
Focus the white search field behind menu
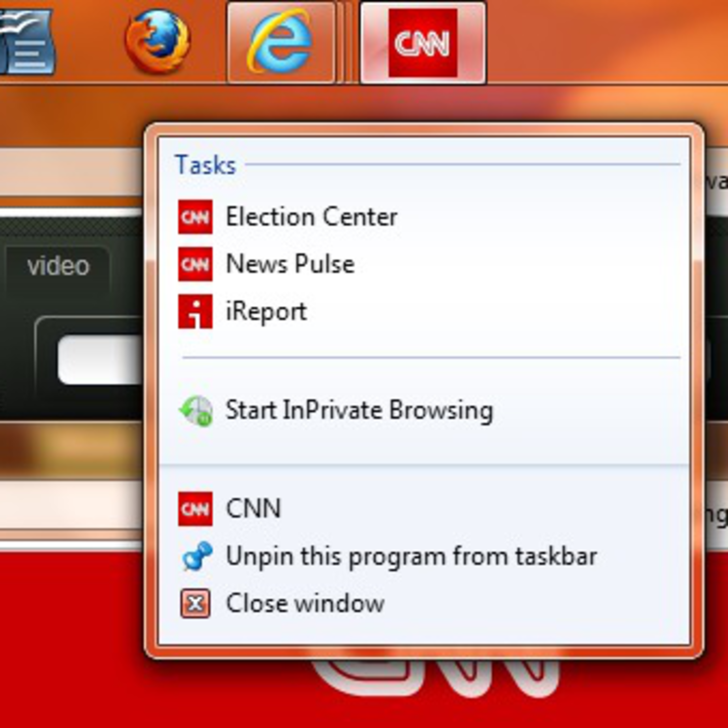[x=101, y=360]
